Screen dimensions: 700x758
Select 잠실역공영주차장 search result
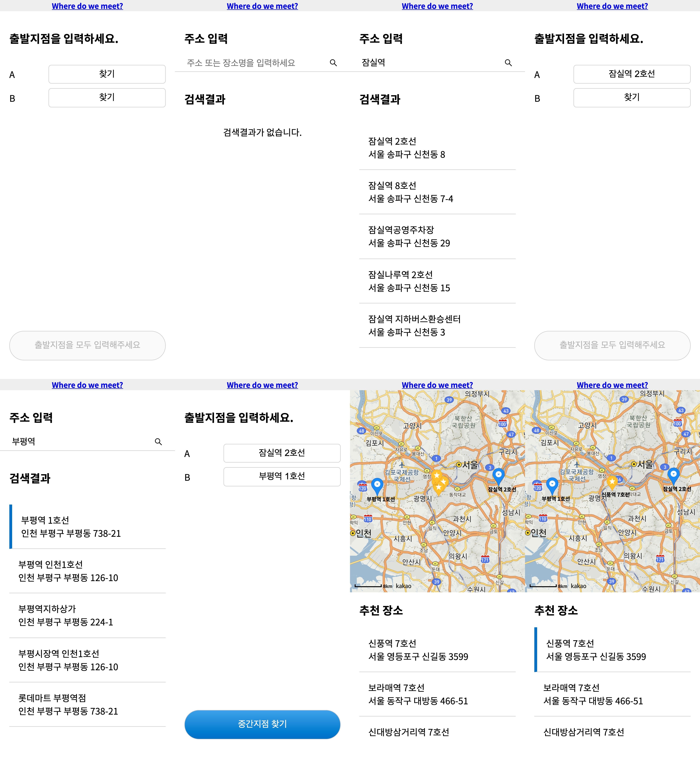click(x=437, y=236)
